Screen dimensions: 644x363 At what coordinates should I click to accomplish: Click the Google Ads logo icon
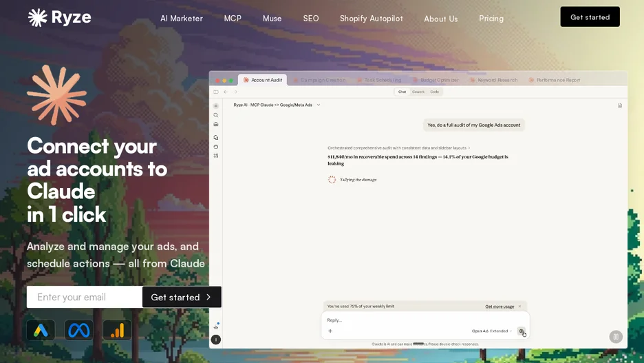(x=41, y=330)
